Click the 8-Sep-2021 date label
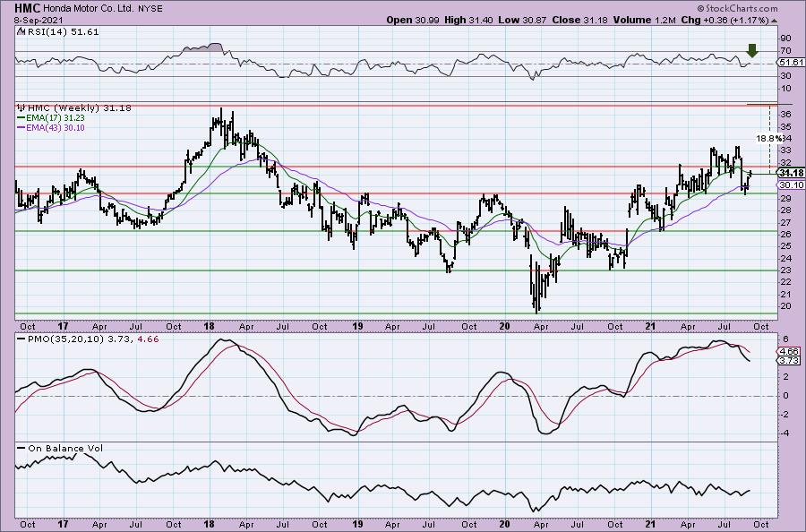The image size is (806, 532). pos(39,21)
